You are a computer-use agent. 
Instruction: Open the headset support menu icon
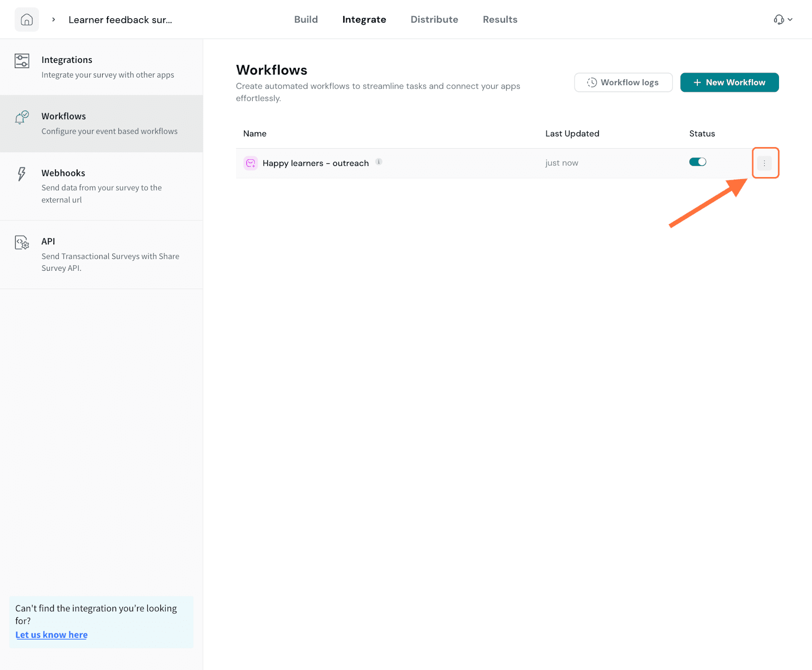click(779, 20)
